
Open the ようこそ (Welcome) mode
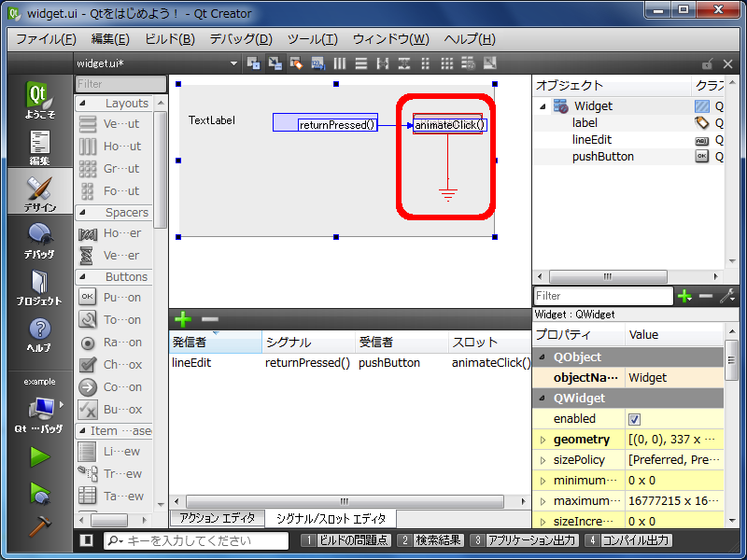pyautogui.click(x=39, y=100)
